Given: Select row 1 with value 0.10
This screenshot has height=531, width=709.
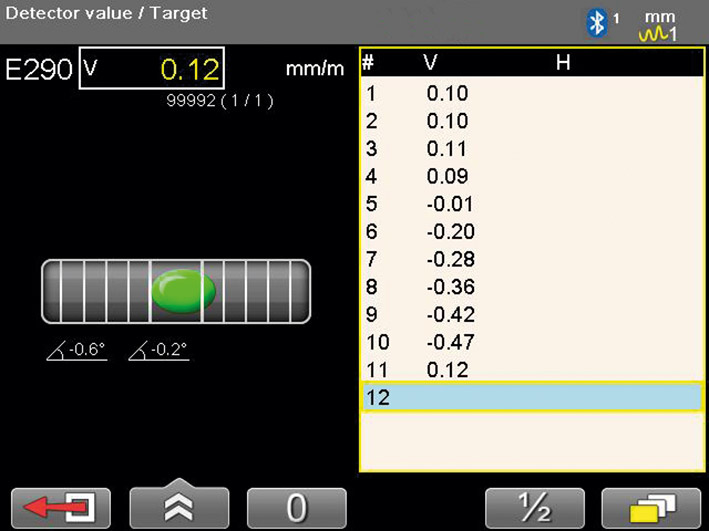Looking at the screenshot, I should (532, 94).
